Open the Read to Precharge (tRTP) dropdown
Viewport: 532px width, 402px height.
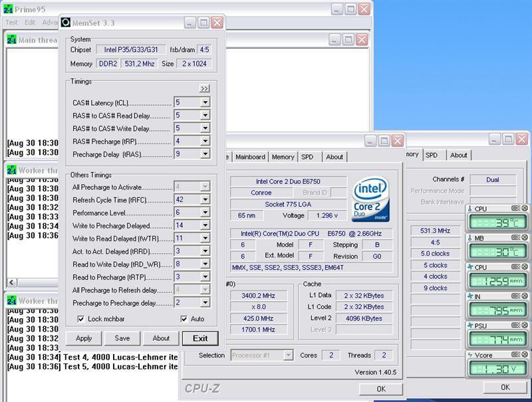pos(205,277)
